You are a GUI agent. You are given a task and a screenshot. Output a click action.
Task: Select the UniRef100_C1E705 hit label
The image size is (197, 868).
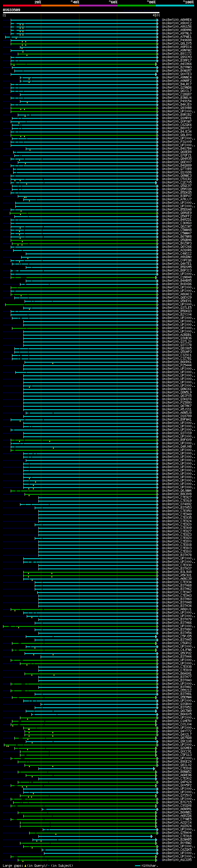point(176,182)
